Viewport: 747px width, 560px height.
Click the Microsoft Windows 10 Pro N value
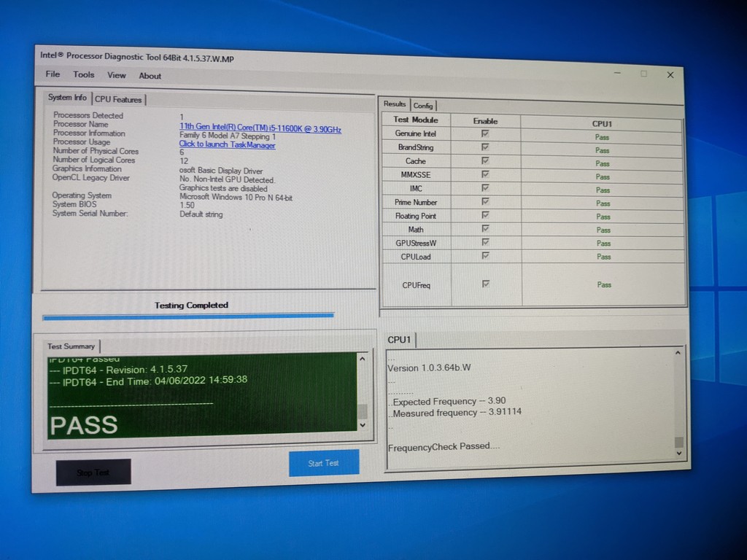click(x=236, y=197)
